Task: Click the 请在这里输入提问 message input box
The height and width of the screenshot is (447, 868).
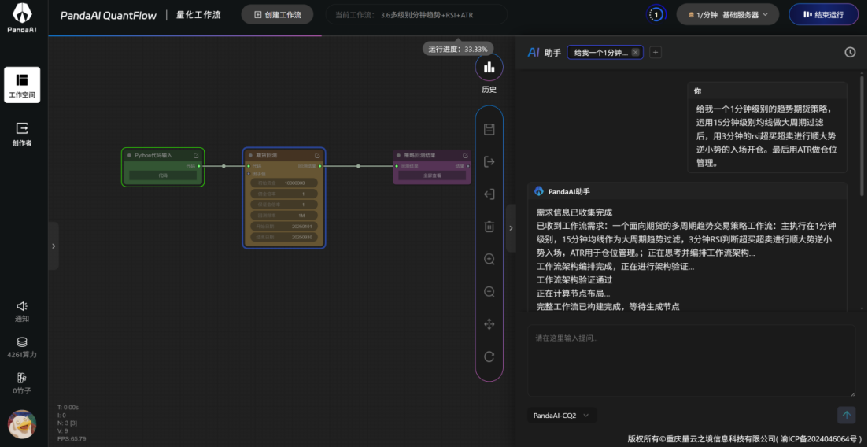Action: (691, 360)
